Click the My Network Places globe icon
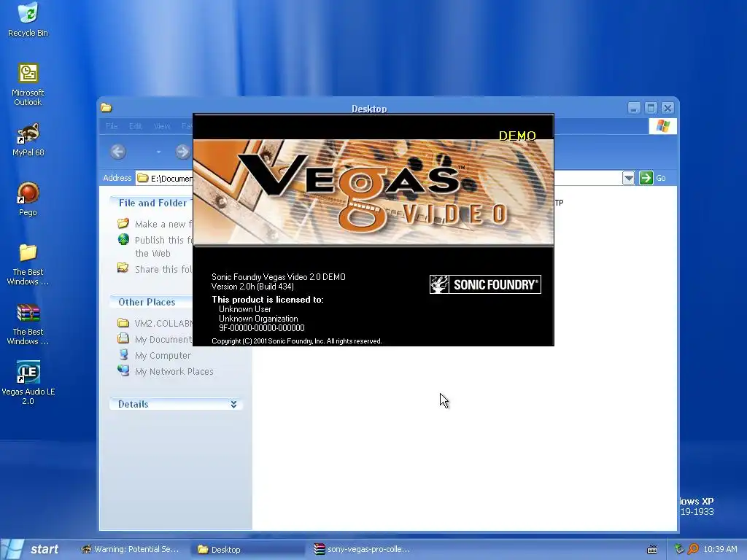Viewport: 747px width, 560px height. pos(123,370)
